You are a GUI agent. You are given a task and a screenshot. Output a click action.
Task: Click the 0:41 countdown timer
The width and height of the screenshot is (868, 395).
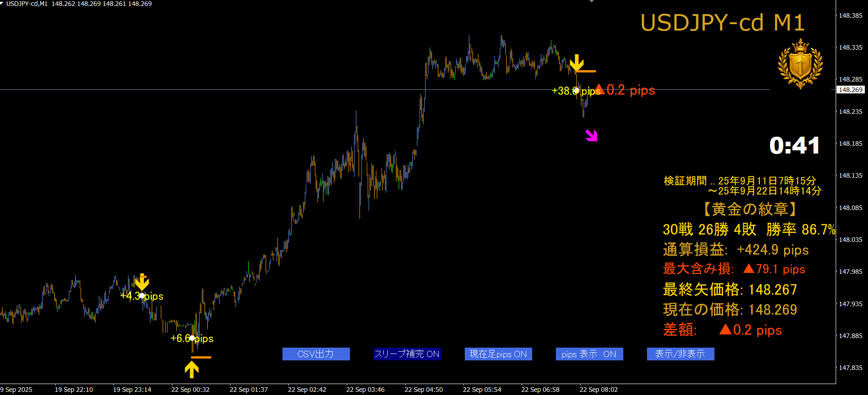795,146
